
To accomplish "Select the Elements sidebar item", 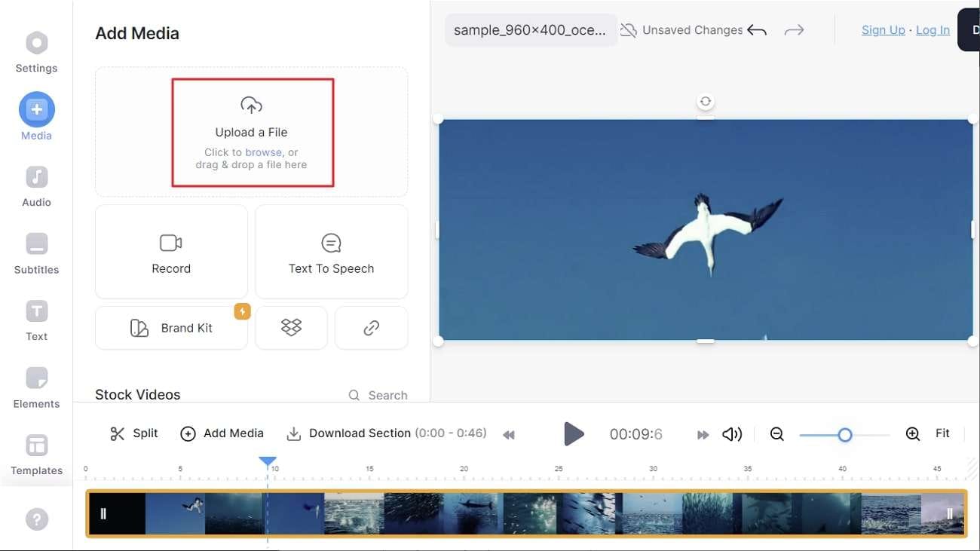I will coord(36,387).
